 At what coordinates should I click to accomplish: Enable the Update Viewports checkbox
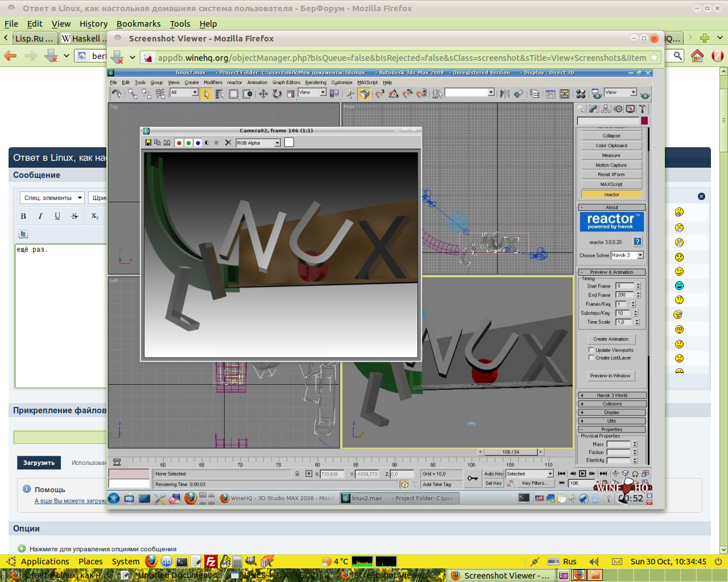tap(591, 350)
